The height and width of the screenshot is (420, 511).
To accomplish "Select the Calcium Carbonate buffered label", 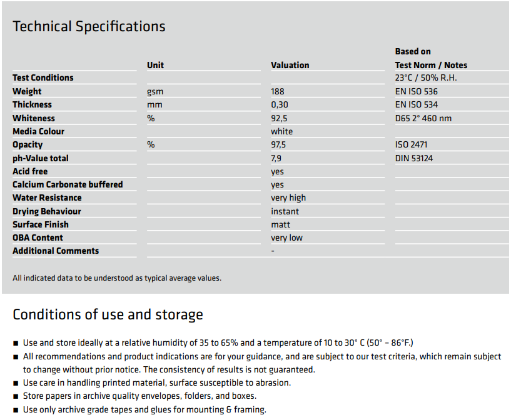I will (x=68, y=184).
